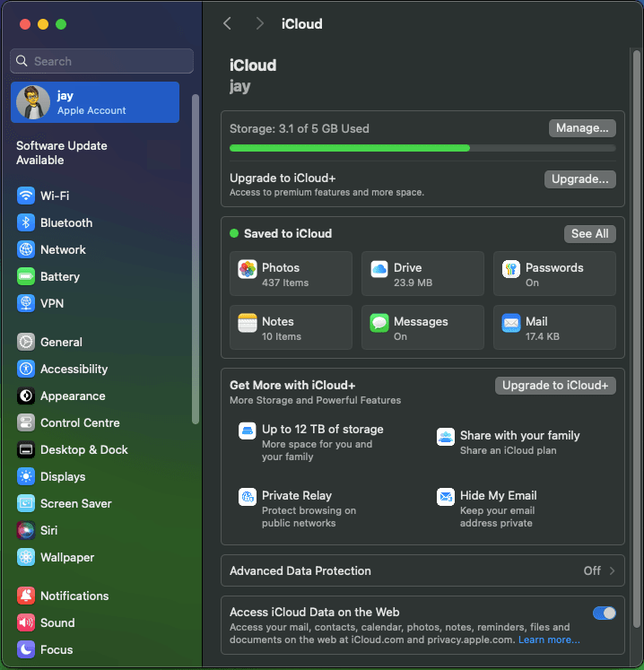Click the Search field
This screenshot has width=644, height=670.
101,61
